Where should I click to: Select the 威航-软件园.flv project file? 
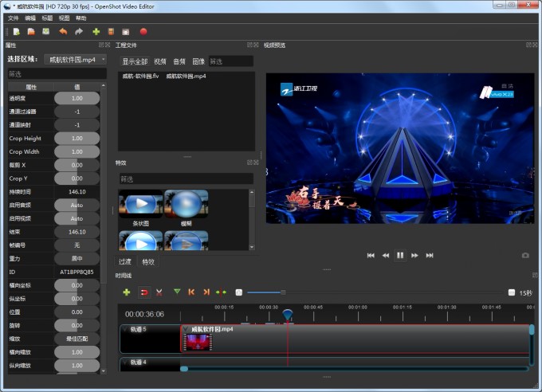(140, 76)
